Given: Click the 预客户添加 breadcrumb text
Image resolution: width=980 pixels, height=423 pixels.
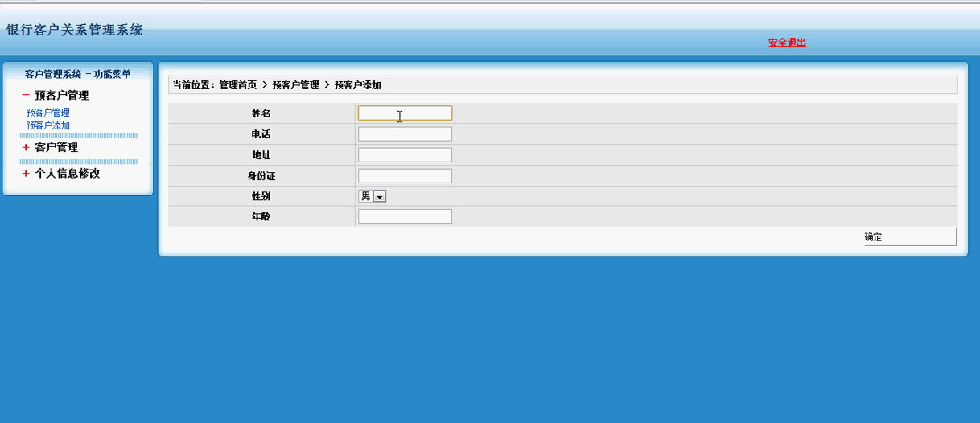Looking at the screenshot, I should click(x=358, y=84).
